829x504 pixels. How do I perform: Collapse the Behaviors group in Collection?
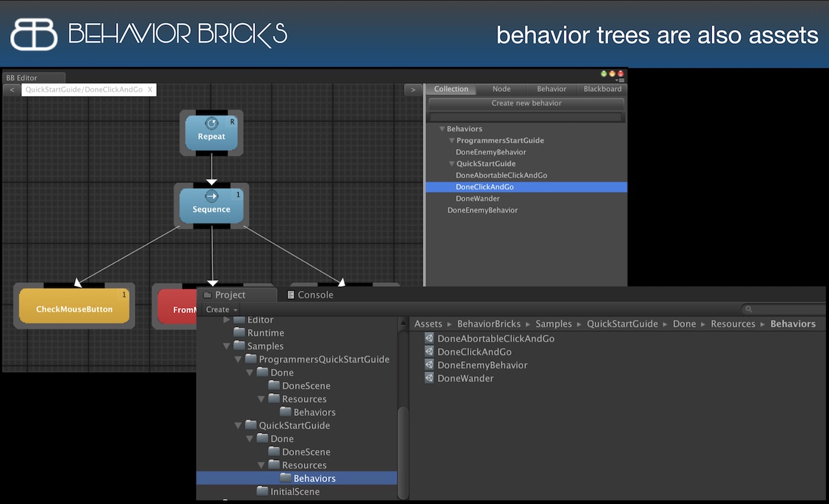pos(442,129)
